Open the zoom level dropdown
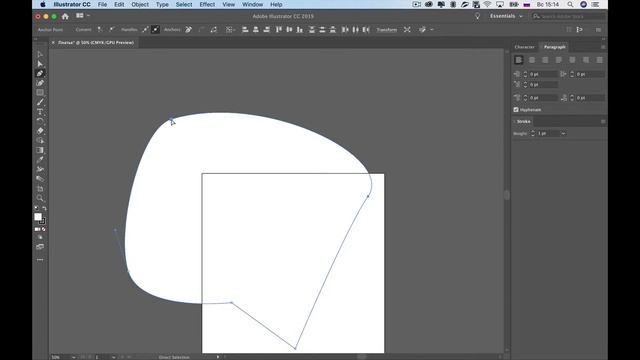640x360 pixels. pyautogui.click(x=73, y=357)
